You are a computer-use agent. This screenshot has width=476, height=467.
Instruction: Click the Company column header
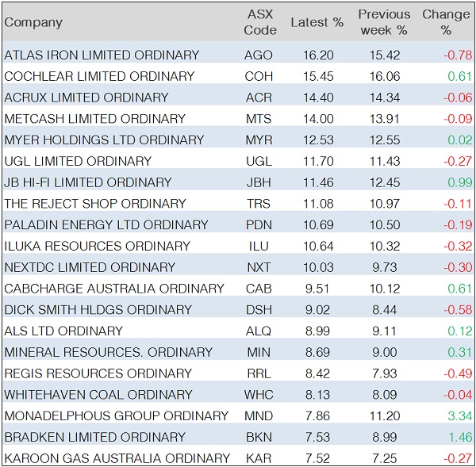coord(33,22)
